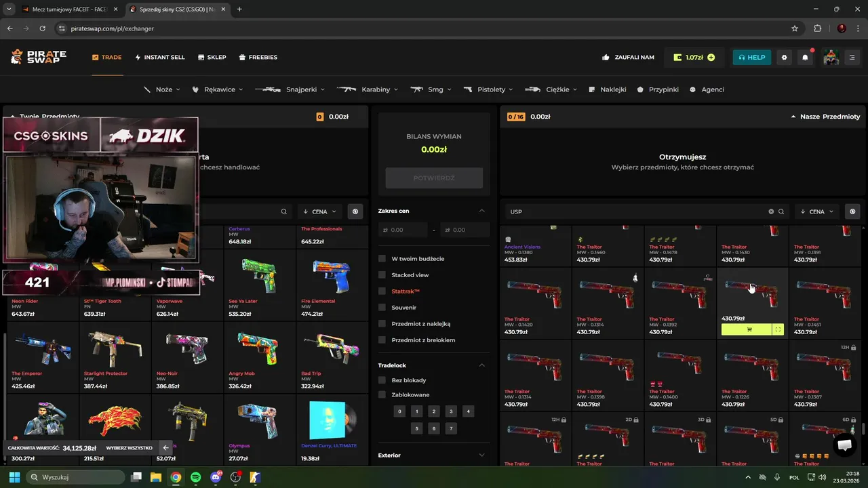Click the POTWIERDŹ button

[434, 178]
